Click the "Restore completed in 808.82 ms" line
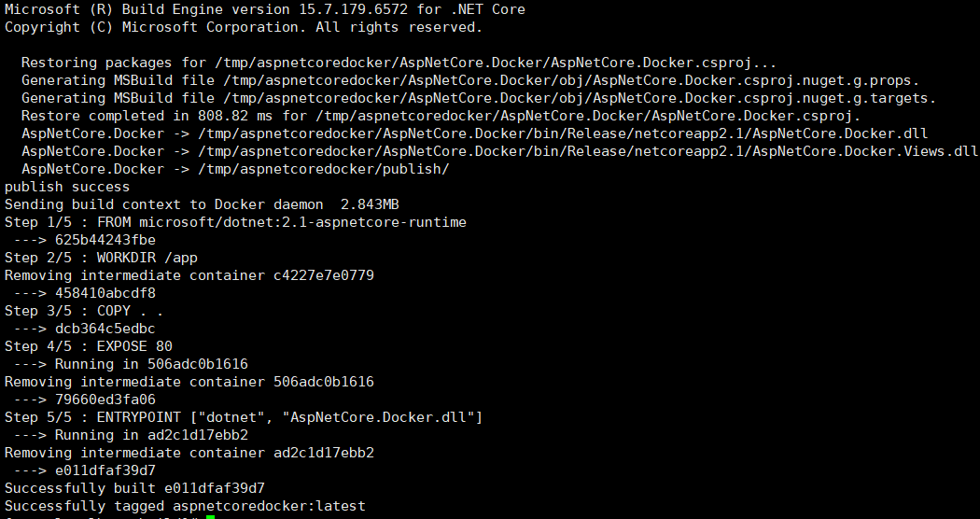Image resolution: width=980 pixels, height=519 pixels. point(441,116)
